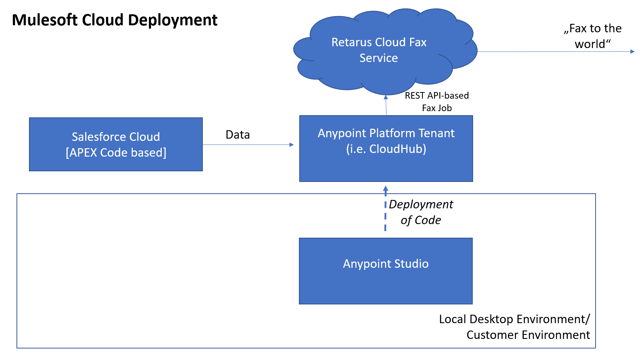Select the REST API-based Fax Job label
Viewport: 644px width, 358px height.
(436, 102)
